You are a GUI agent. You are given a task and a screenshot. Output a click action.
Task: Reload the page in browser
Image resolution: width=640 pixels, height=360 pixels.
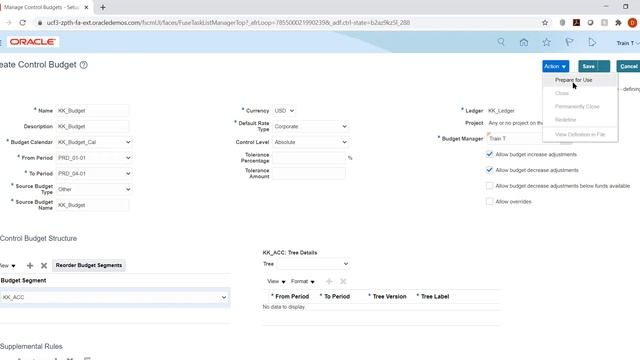[23, 23]
